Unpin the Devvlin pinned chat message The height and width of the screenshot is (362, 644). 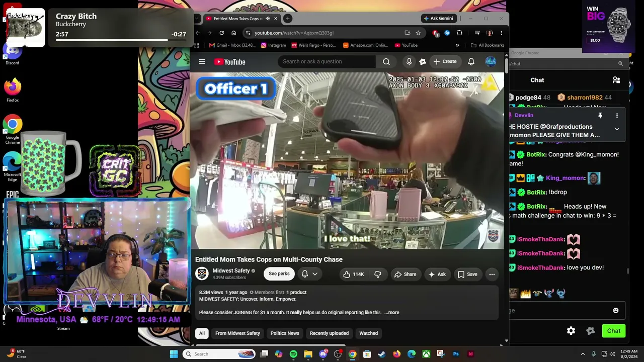point(600,116)
